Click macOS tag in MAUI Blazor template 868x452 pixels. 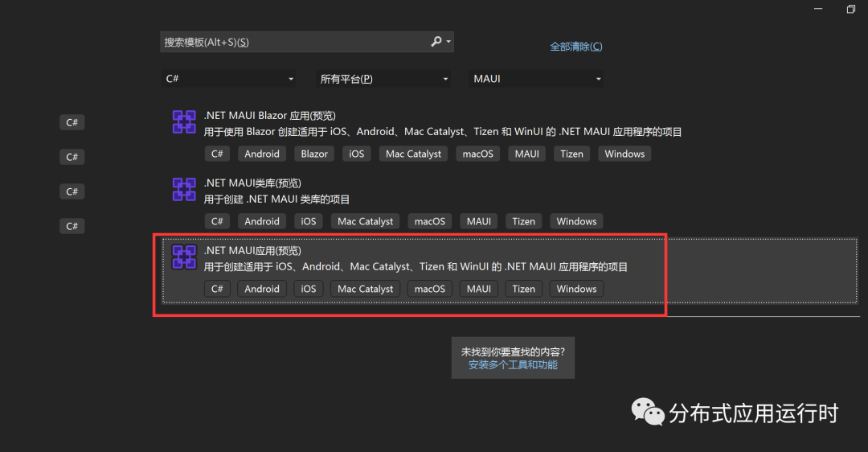click(477, 154)
